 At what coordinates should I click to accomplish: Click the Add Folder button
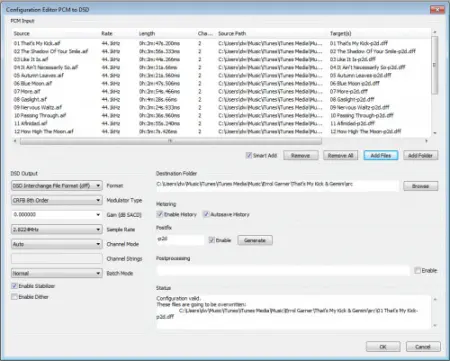pos(420,156)
